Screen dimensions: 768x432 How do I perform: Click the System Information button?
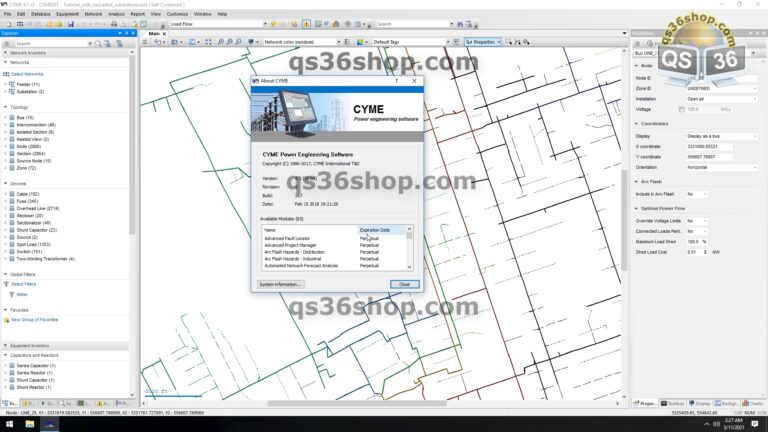[x=280, y=284]
